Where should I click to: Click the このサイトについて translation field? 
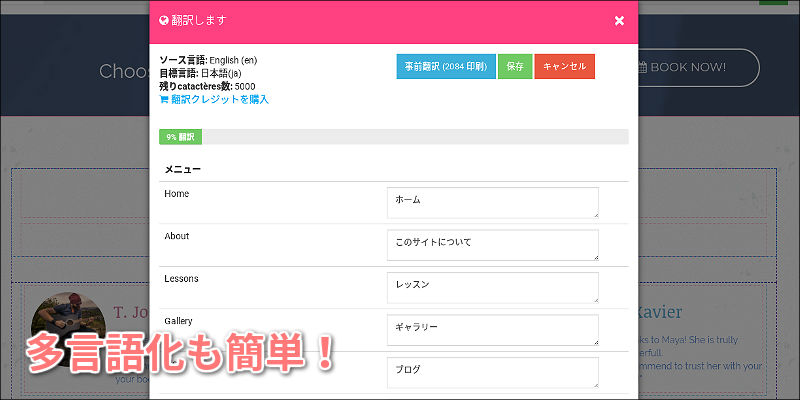click(492, 245)
